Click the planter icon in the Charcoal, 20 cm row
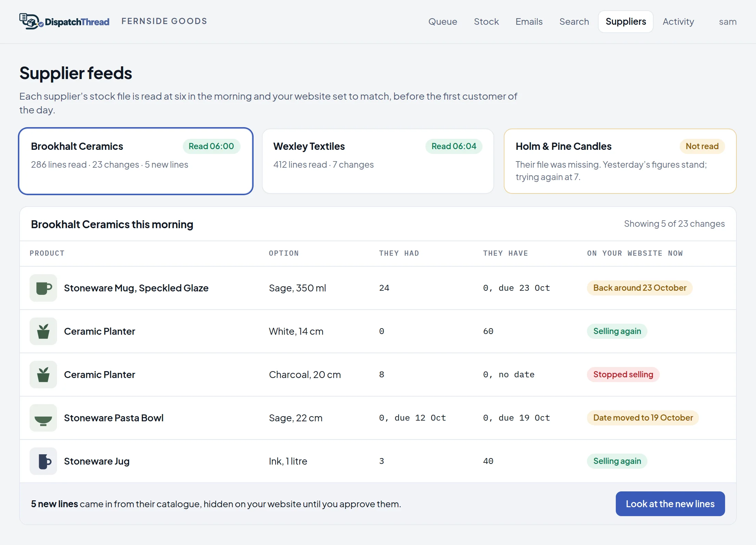 [43, 375]
